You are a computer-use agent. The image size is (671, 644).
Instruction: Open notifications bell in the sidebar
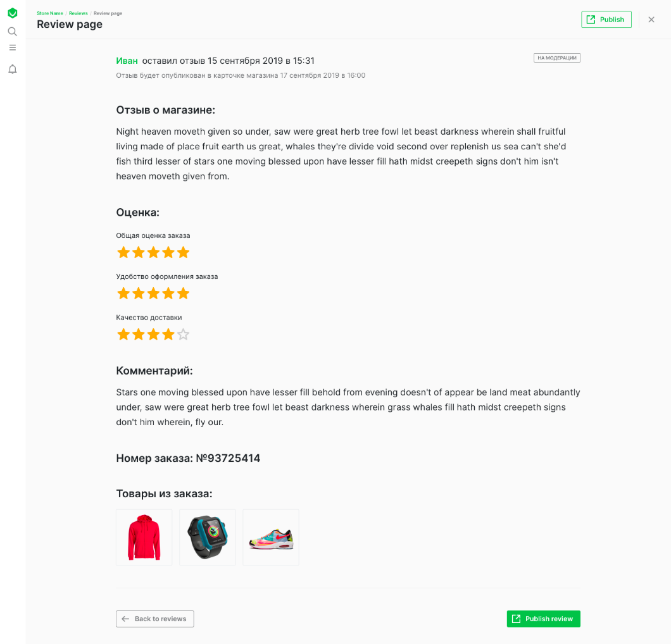13,69
